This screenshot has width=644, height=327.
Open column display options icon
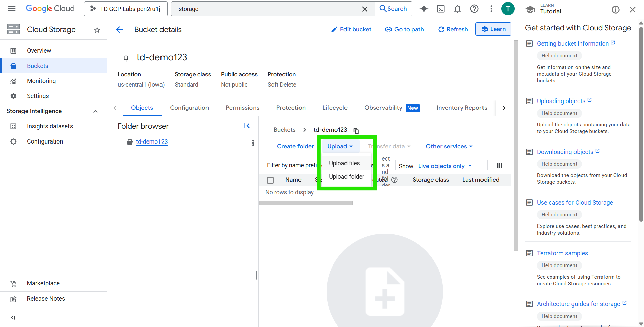499,166
